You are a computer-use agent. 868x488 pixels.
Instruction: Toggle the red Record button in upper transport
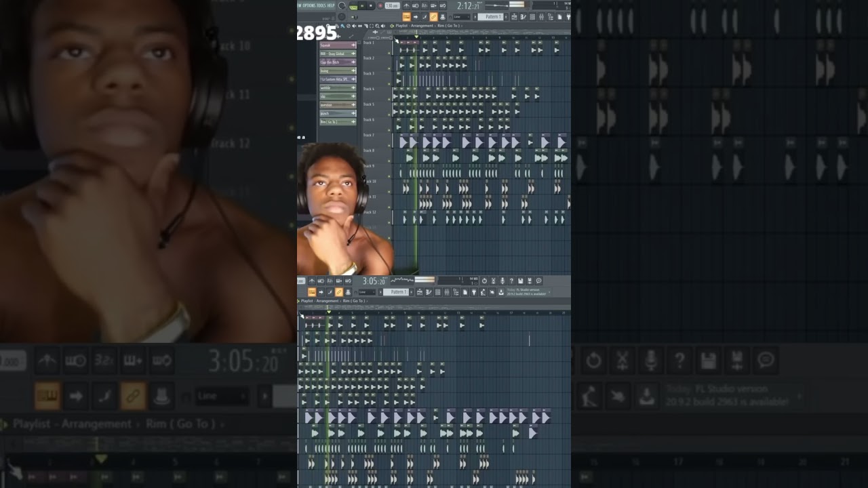click(x=380, y=5)
